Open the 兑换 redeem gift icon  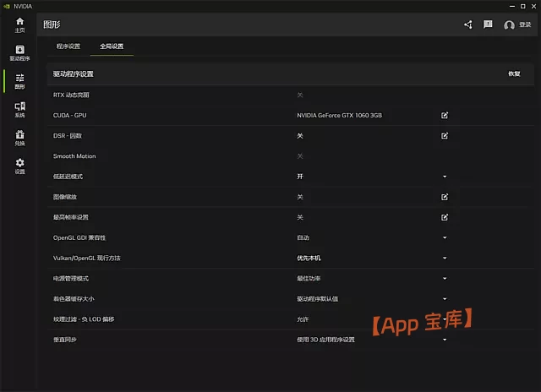(19, 138)
